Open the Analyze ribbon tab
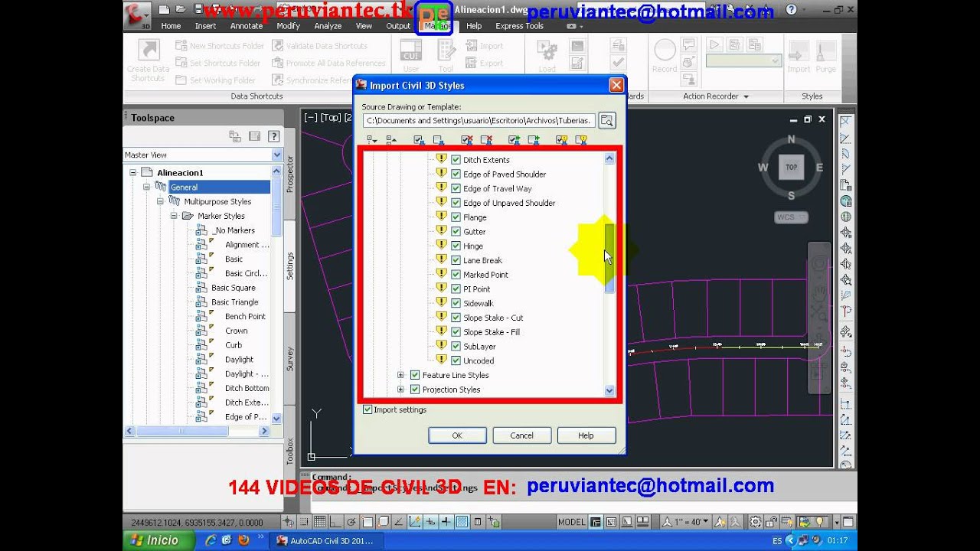 [328, 26]
